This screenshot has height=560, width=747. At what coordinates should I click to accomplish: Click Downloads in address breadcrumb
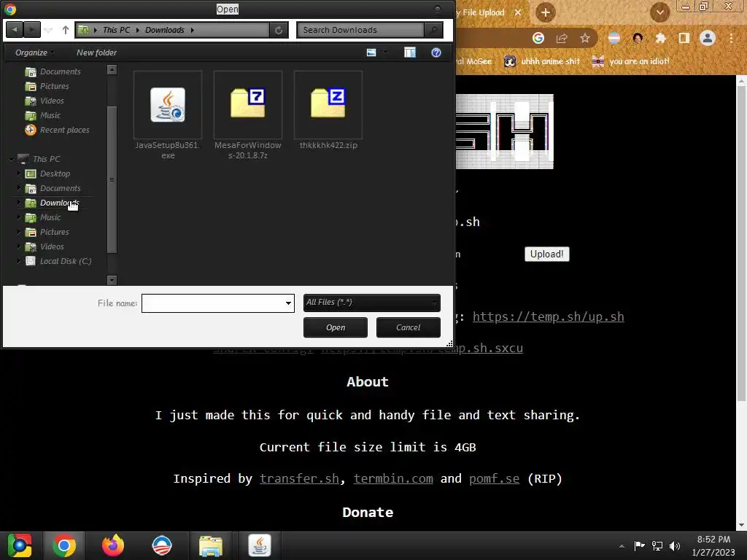pyautogui.click(x=164, y=30)
